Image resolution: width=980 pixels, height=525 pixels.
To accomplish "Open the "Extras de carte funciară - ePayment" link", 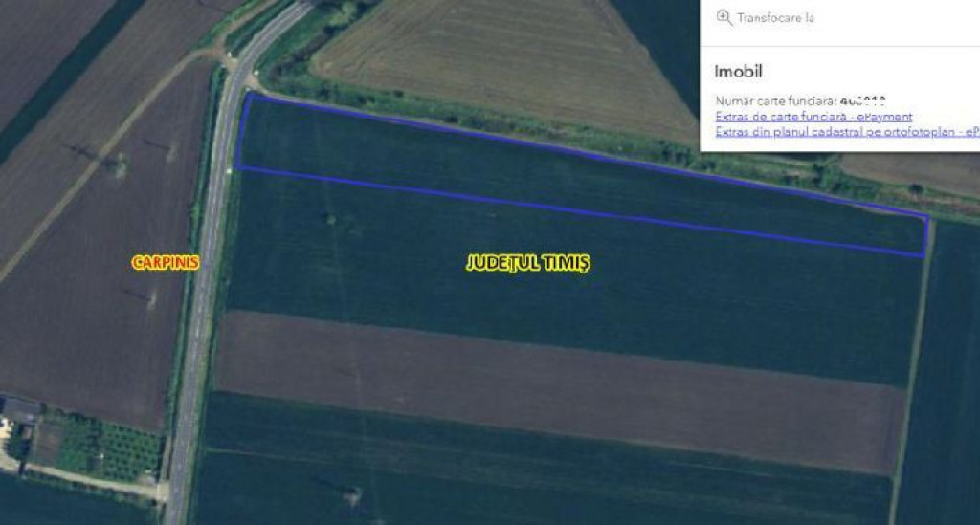I will pyautogui.click(x=813, y=117).
